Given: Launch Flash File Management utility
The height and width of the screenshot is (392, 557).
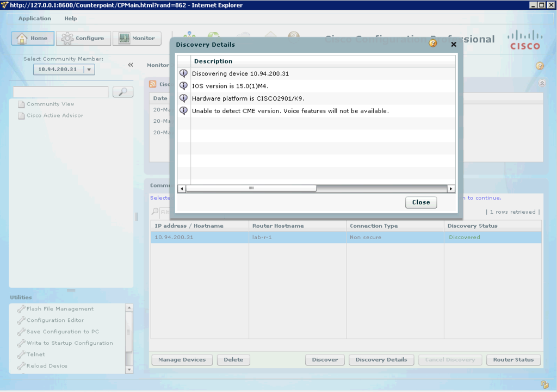Looking at the screenshot, I should [60, 309].
